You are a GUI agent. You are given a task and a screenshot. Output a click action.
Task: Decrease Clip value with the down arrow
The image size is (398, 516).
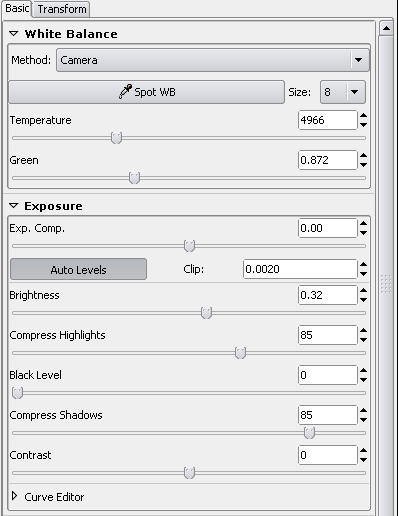click(x=363, y=274)
